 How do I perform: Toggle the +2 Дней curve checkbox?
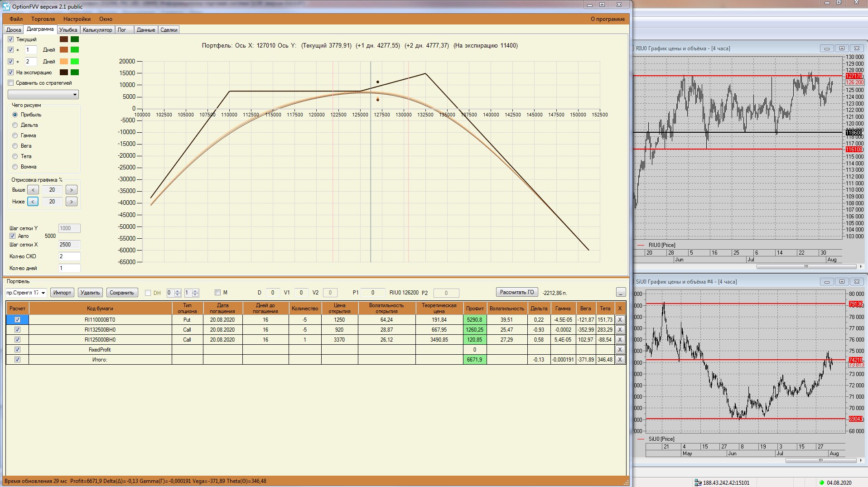11,62
